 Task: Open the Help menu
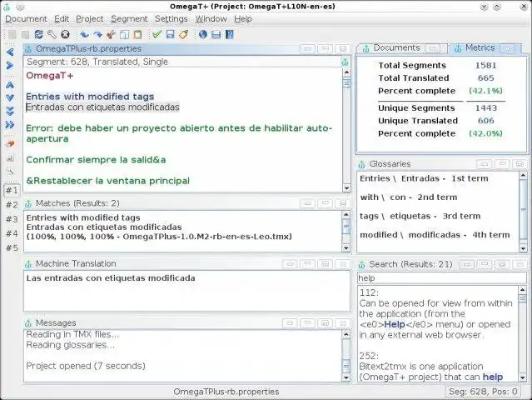coord(243,19)
